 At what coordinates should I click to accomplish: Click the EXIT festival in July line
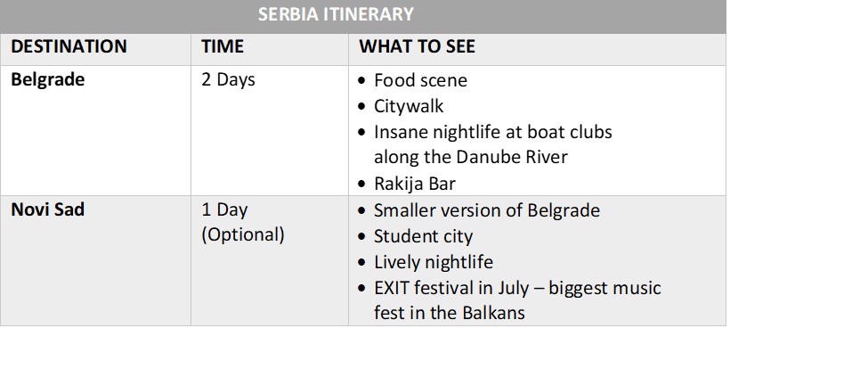(x=517, y=288)
